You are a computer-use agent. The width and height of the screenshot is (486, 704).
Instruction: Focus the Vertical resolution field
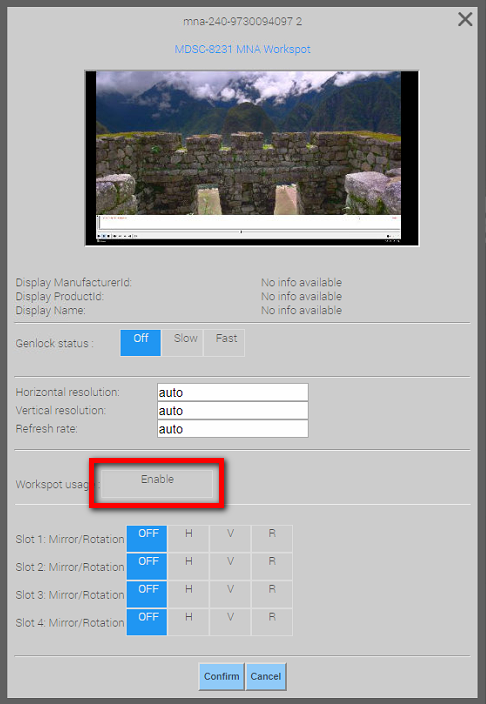click(x=233, y=410)
